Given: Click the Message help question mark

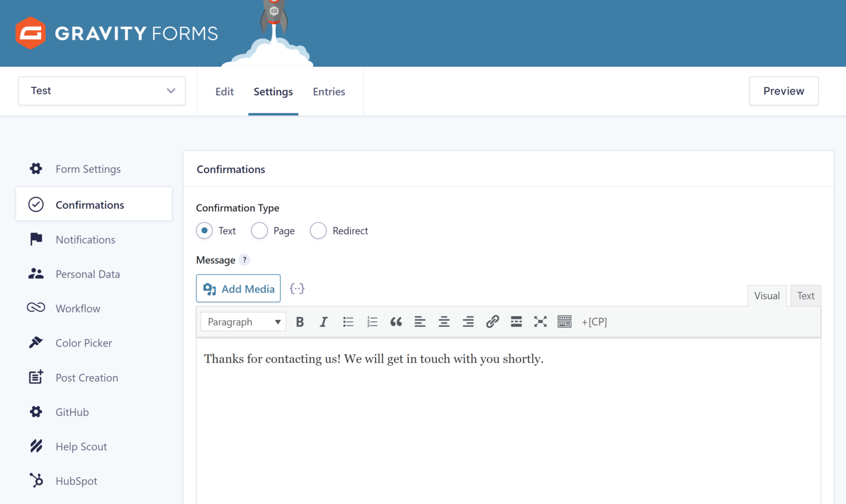Looking at the screenshot, I should click(x=245, y=259).
